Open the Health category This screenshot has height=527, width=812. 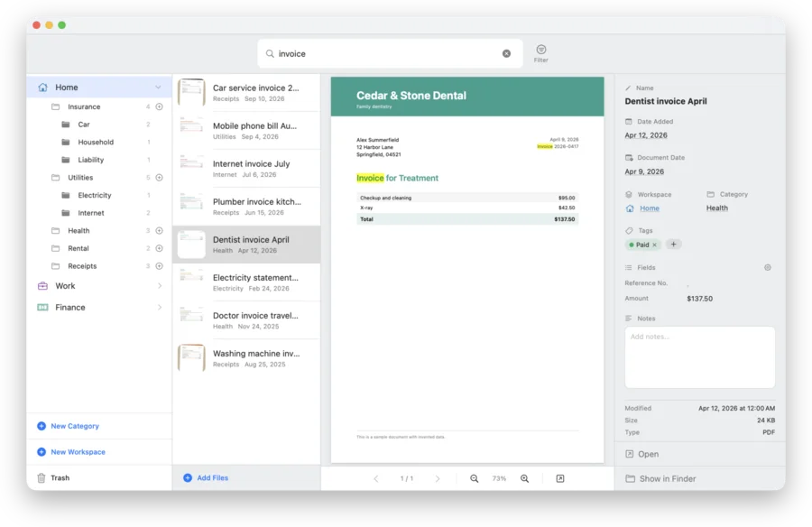(99, 231)
